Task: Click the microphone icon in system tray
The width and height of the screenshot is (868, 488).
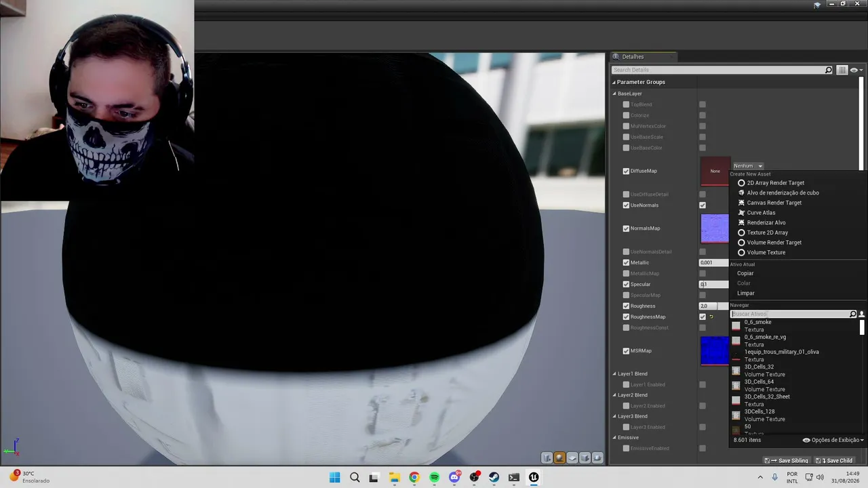Action: [775, 477]
